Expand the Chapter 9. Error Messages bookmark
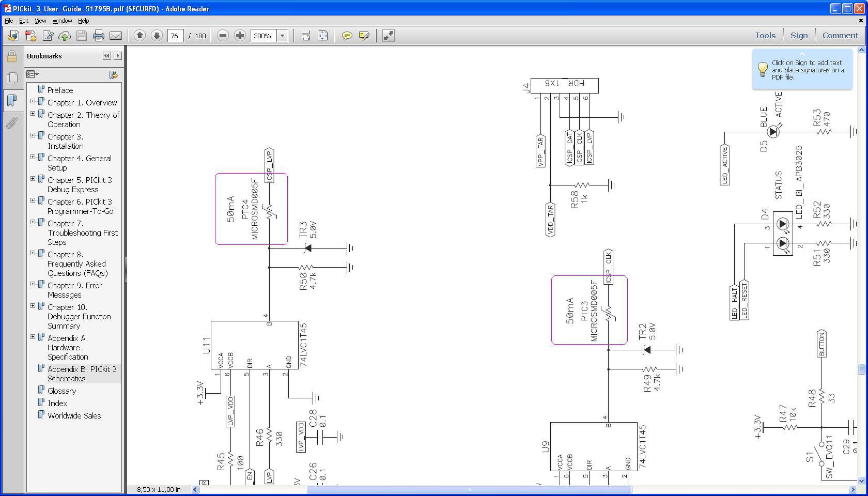The image size is (868, 496). [33, 284]
